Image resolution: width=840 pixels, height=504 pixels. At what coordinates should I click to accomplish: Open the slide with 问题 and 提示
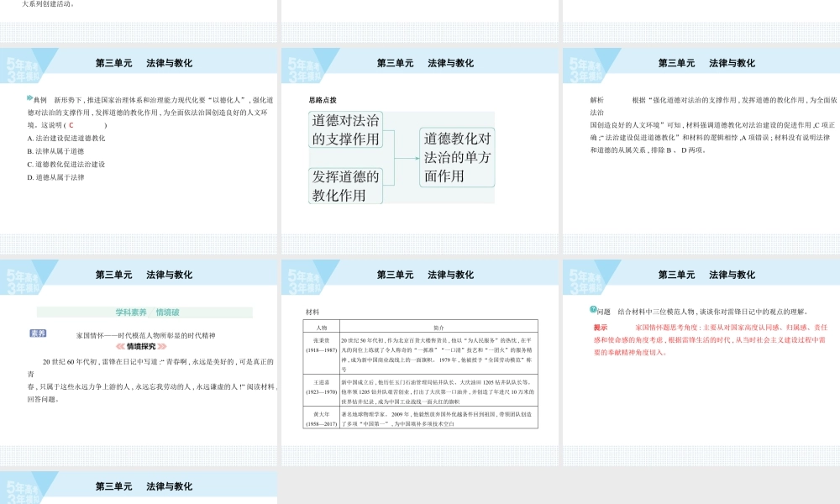tap(701, 363)
